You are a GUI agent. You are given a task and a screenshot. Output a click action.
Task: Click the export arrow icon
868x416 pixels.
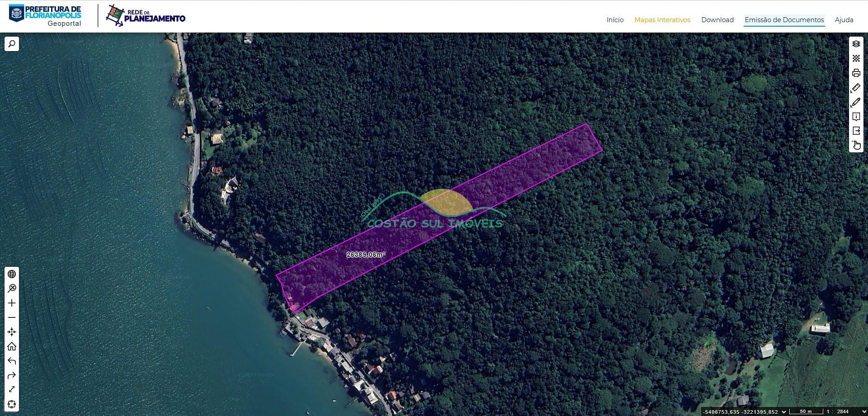(856, 131)
